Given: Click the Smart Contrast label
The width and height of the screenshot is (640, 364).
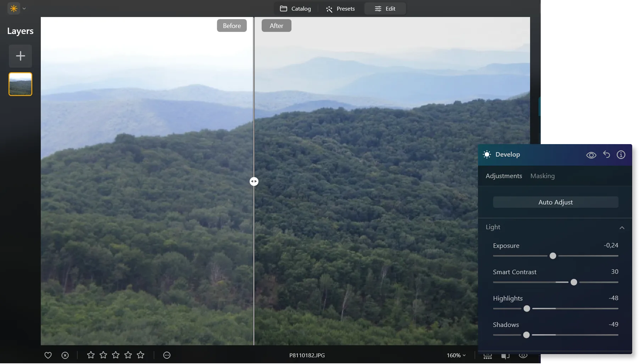Looking at the screenshot, I should pyautogui.click(x=514, y=272).
